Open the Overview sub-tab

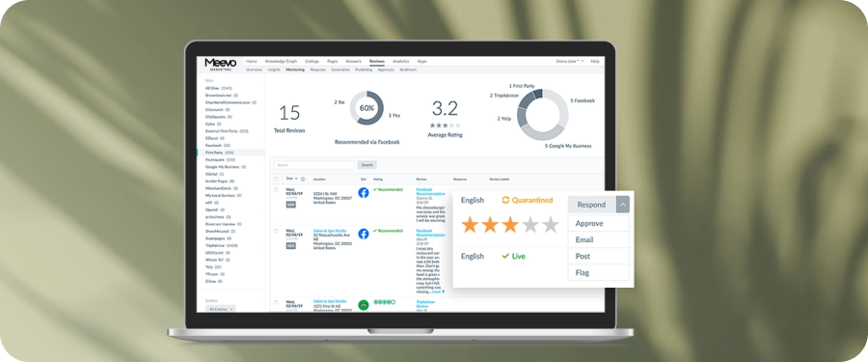(254, 70)
